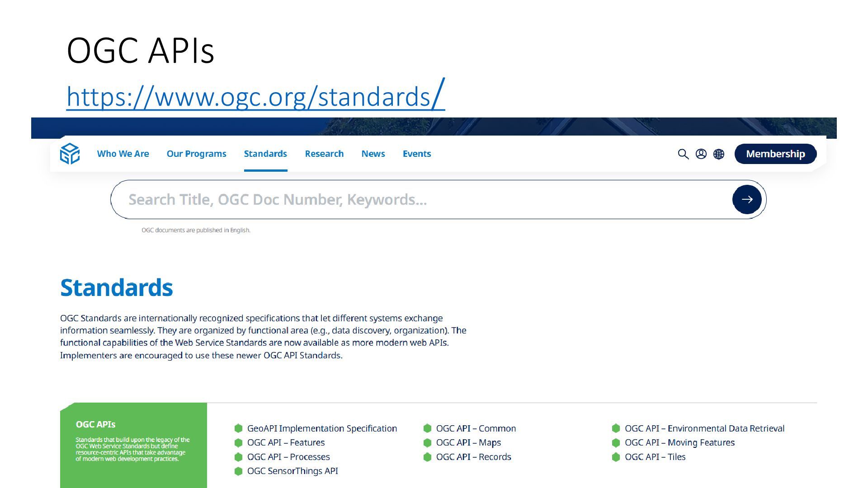Image resolution: width=868 pixels, height=488 pixels.
Task: Click hexagon bullet beside OGC API – Features
Action: [239, 443]
